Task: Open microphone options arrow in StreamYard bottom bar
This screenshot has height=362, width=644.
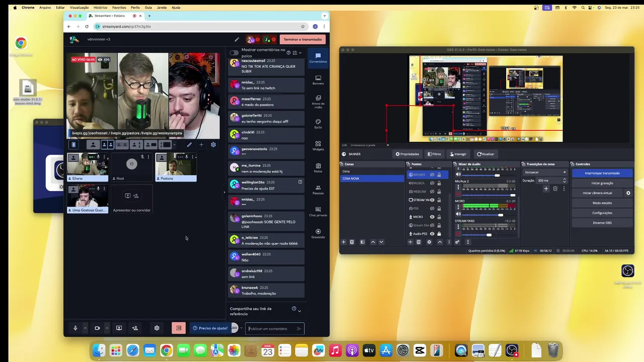Action: point(85,328)
